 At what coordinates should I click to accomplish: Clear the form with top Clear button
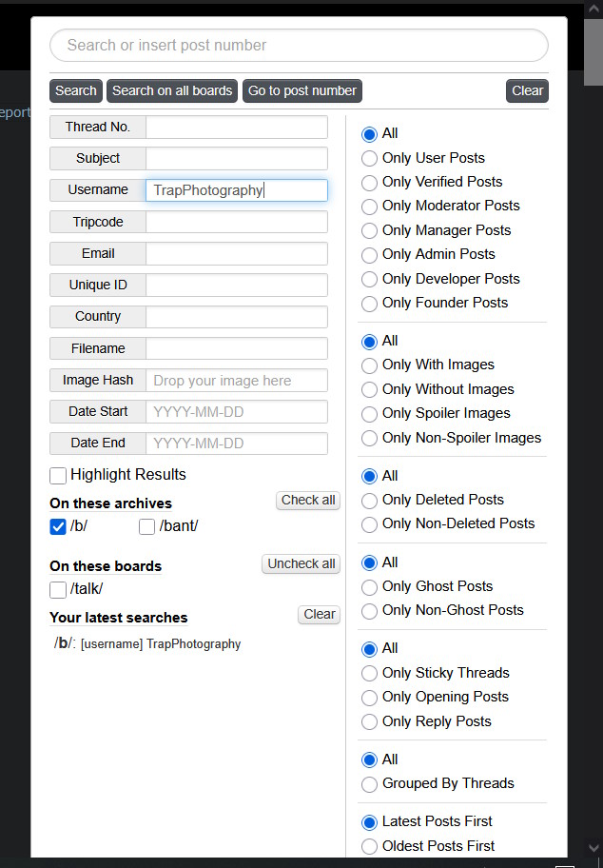point(527,90)
